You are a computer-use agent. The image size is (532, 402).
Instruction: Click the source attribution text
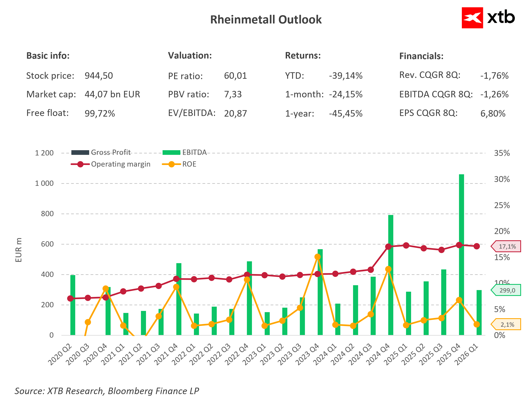pos(107,391)
